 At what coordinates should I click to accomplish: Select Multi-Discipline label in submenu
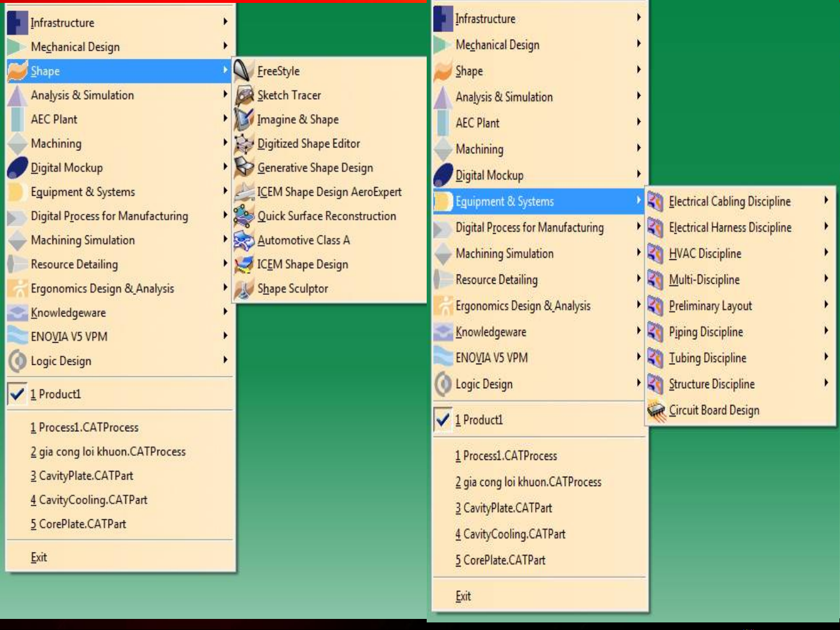[x=704, y=280]
